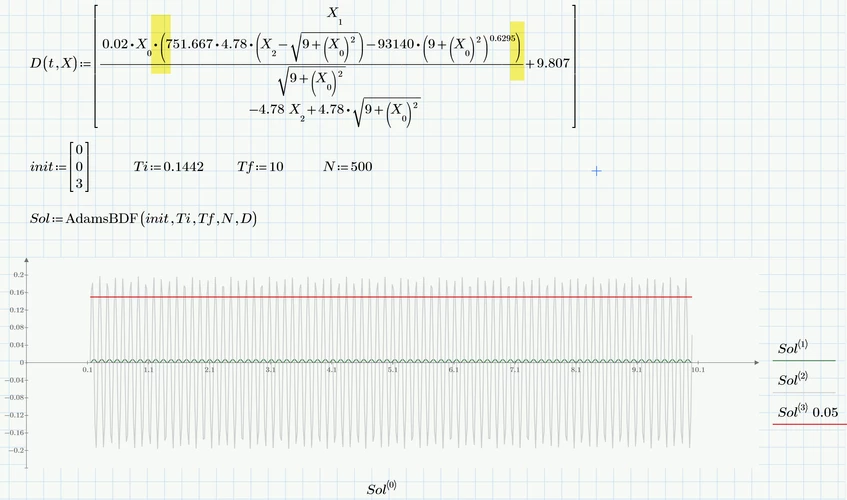Click the blue worksheet crosshair cursor marker

pyautogui.click(x=596, y=171)
